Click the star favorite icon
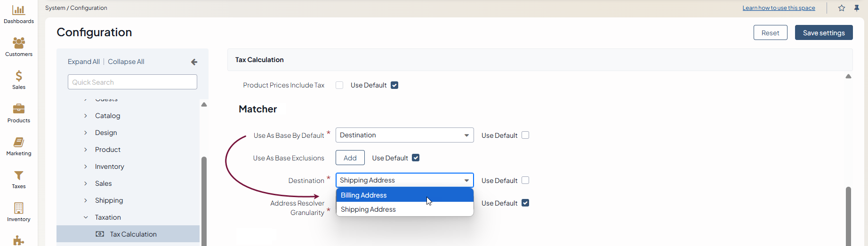The height and width of the screenshot is (246, 868). (842, 8)
